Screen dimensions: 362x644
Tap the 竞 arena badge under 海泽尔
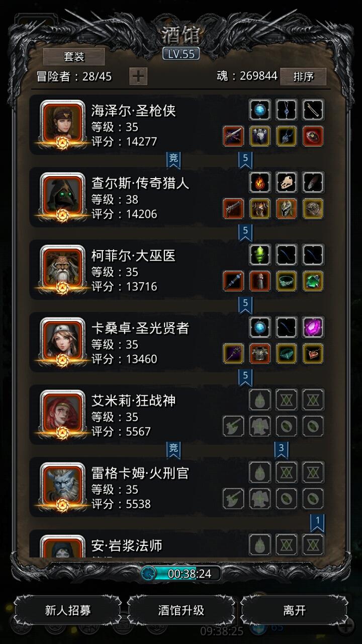click(173, 159)
